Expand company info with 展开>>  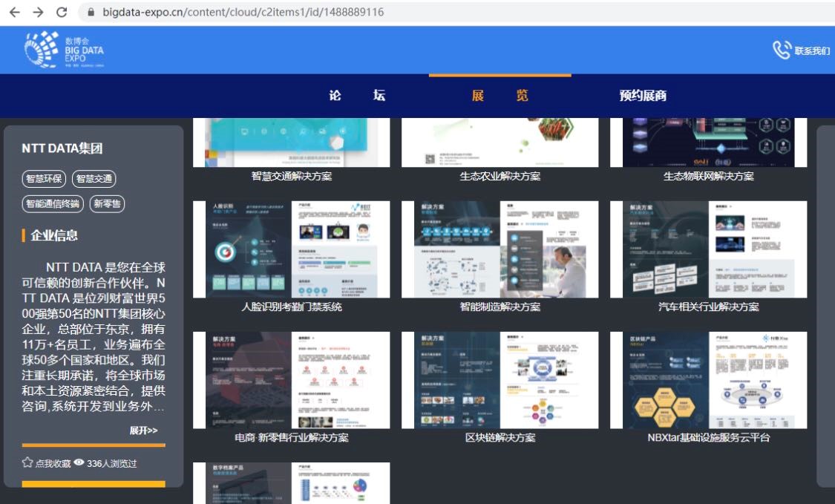click(x=143, y=431)
